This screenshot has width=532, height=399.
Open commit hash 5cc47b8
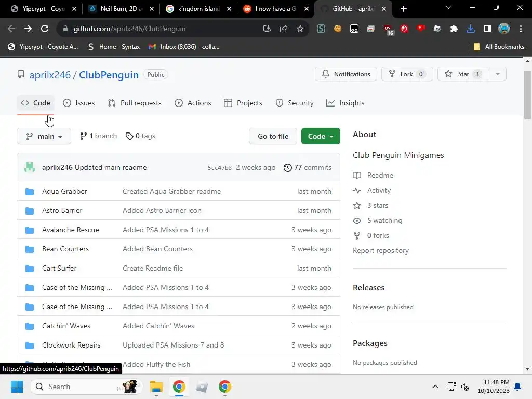pos(220,168)
